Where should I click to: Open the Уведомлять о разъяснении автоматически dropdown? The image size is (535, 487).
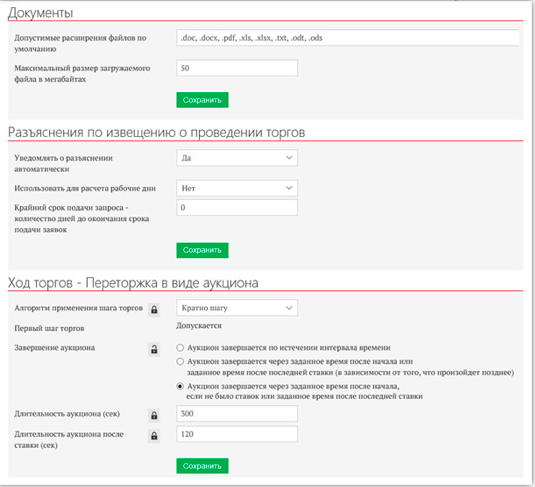point(237,158)
